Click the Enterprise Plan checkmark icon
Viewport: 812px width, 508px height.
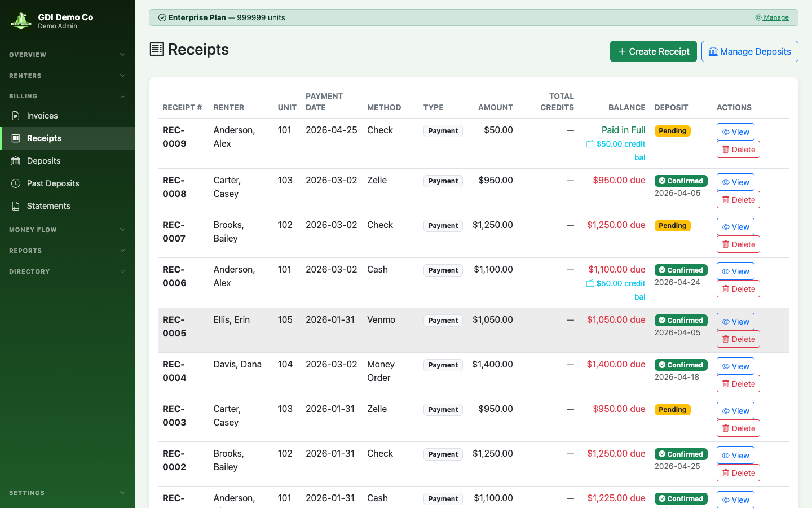(x=162, y=17)
